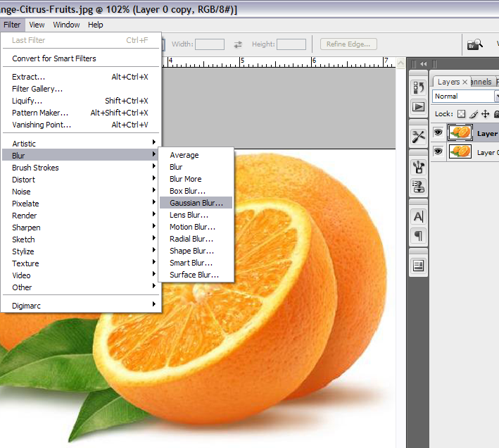Launch Adobe Bridge from options bar
The height and width of the screenshot is (448, 499).
point(474,44)
